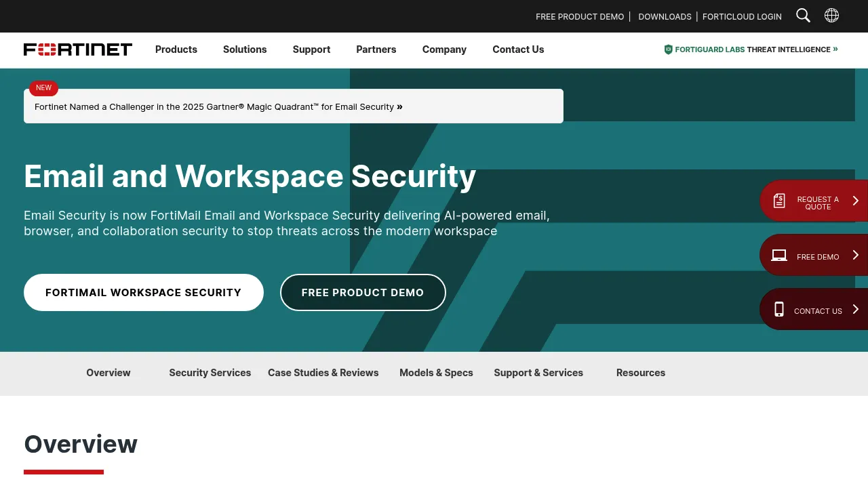Open the Company menu

444,49
